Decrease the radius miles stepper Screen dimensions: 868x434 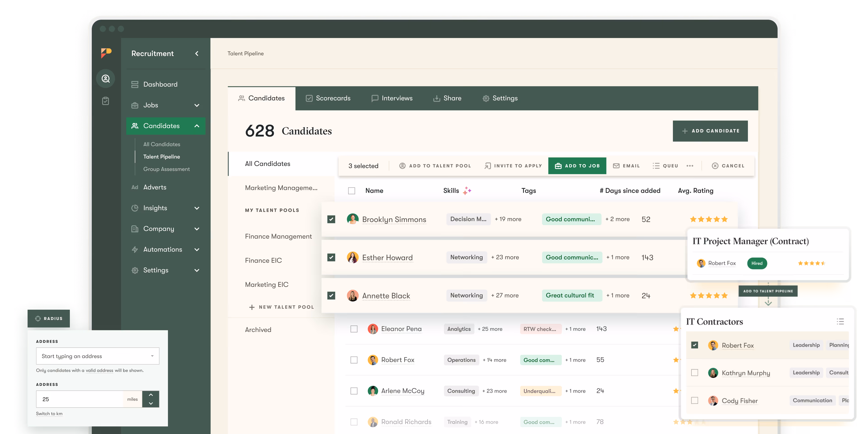pos(151,403)
